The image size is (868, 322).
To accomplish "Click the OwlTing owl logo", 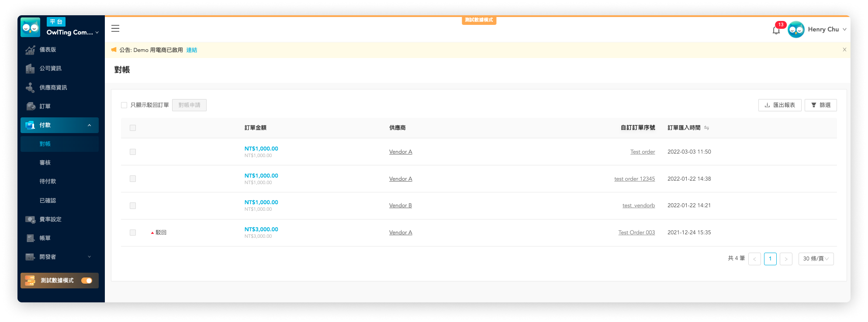I will 31,27.
